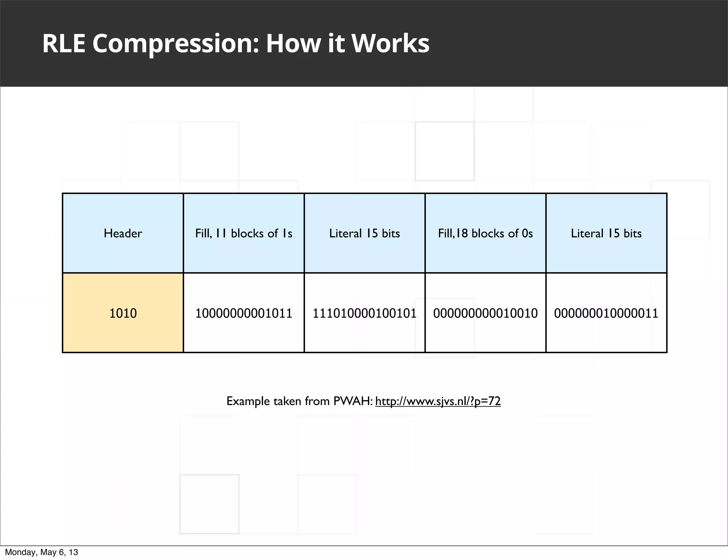Open the http://www.sjvs.nl/?p=72 link
The image size is (728, 560).
[438, 401]
